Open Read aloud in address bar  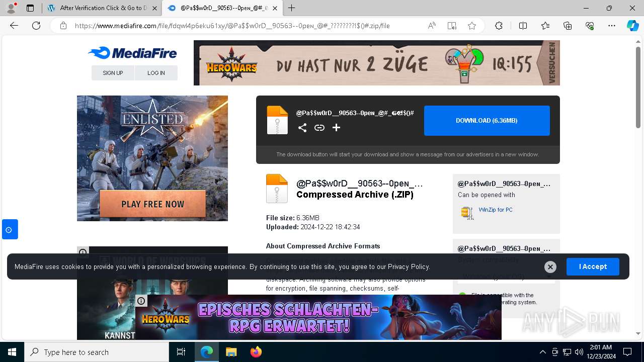point(432,26)
